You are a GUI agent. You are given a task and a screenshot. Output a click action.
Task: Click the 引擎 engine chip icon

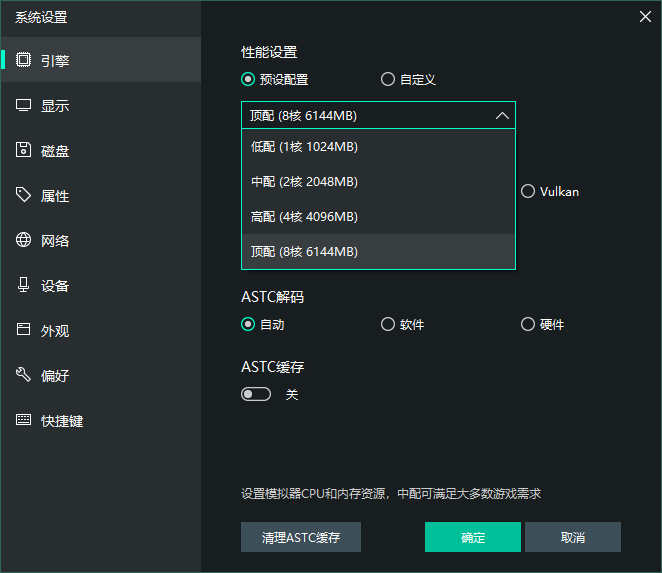23,60
